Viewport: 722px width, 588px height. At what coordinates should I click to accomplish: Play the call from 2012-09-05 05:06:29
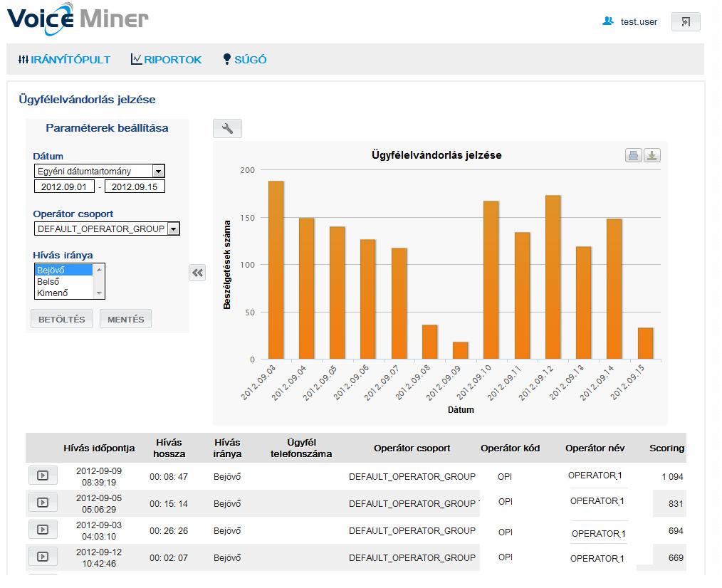(43, 503)
